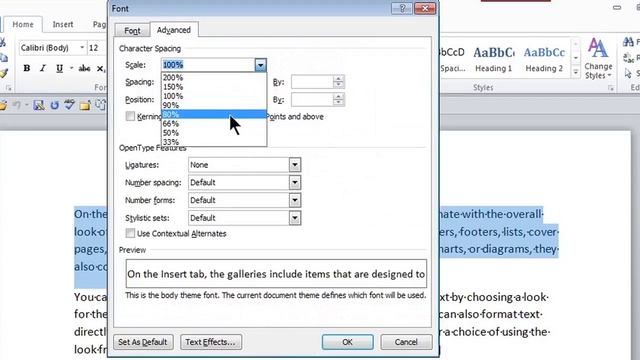Click the Select cursor icon in Editing
Viewport: 640px width, 360px height.
(629, 73)
